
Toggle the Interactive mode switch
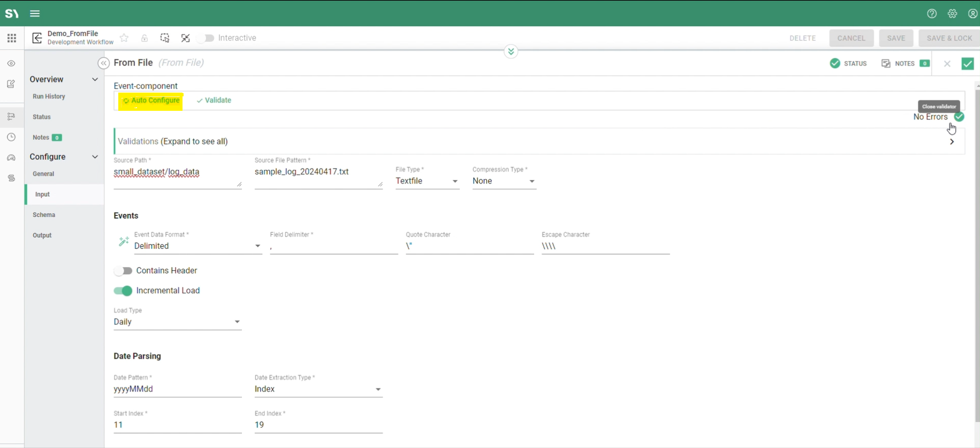click(x=206, y=38)
